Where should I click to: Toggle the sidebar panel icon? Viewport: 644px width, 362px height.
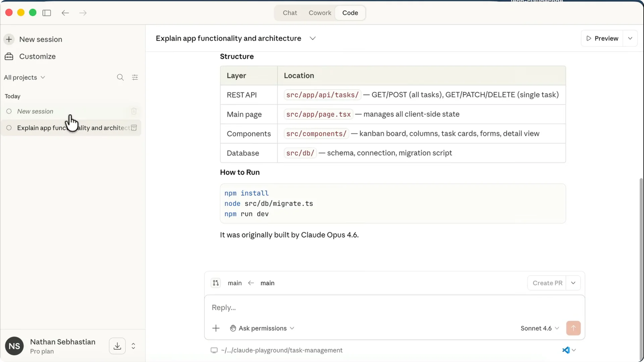coord(47,13)
